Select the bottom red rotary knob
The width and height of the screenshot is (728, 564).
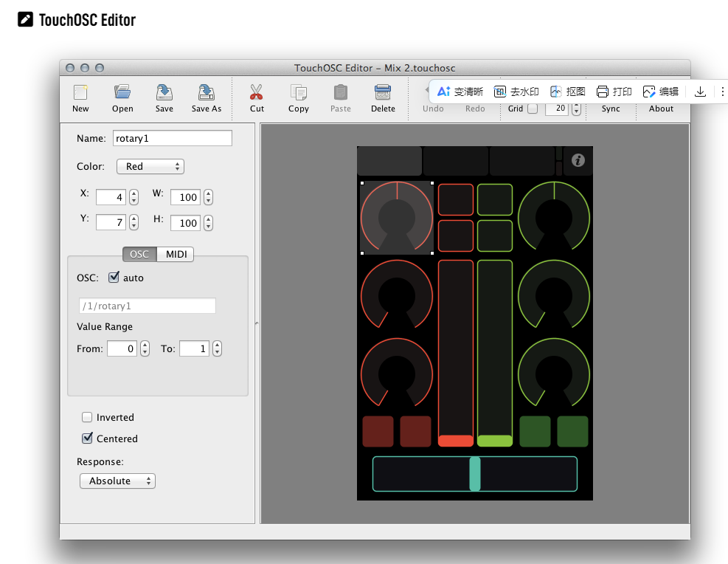pyautogui.click(x=397, y=373)
